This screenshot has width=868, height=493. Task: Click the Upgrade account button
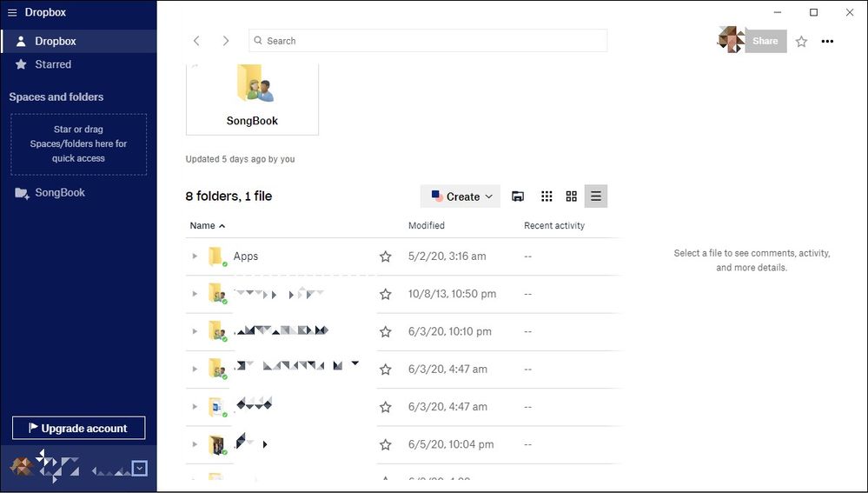coord(78,428)
